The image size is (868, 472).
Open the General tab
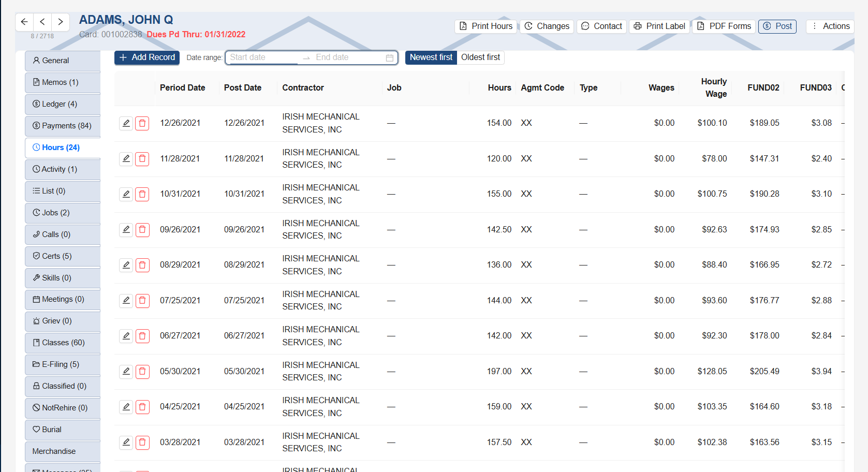[63, 61]
